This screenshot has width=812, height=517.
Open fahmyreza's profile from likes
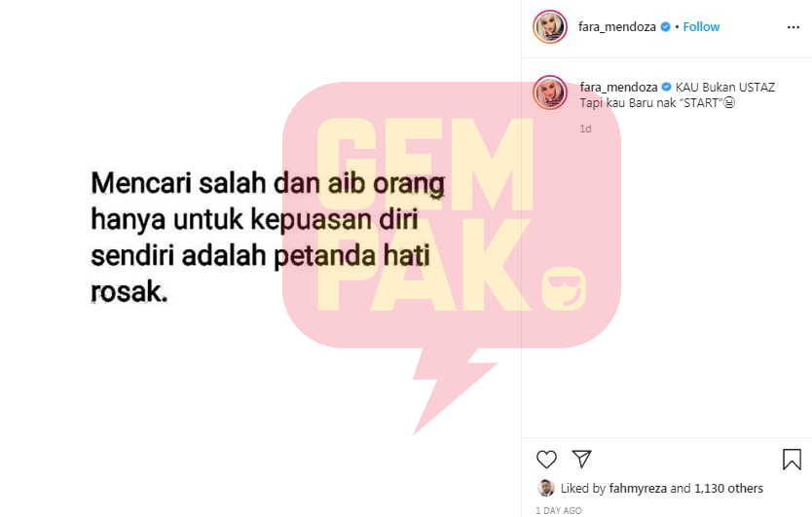[638, 488]
